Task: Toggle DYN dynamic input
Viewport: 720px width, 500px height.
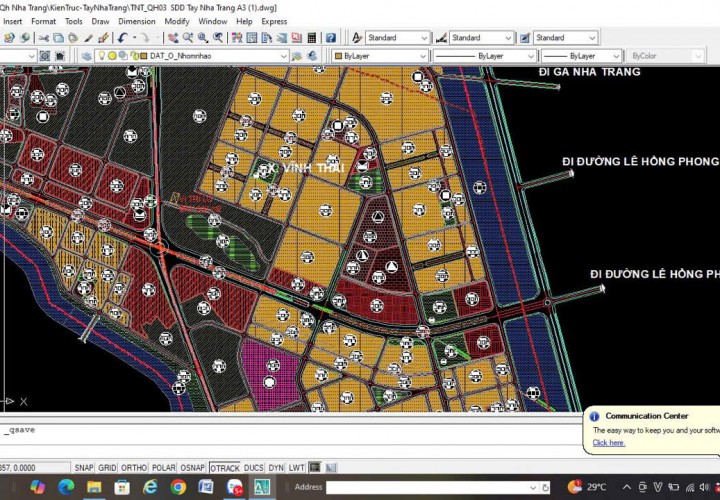Action: click(x=276, y=467)
